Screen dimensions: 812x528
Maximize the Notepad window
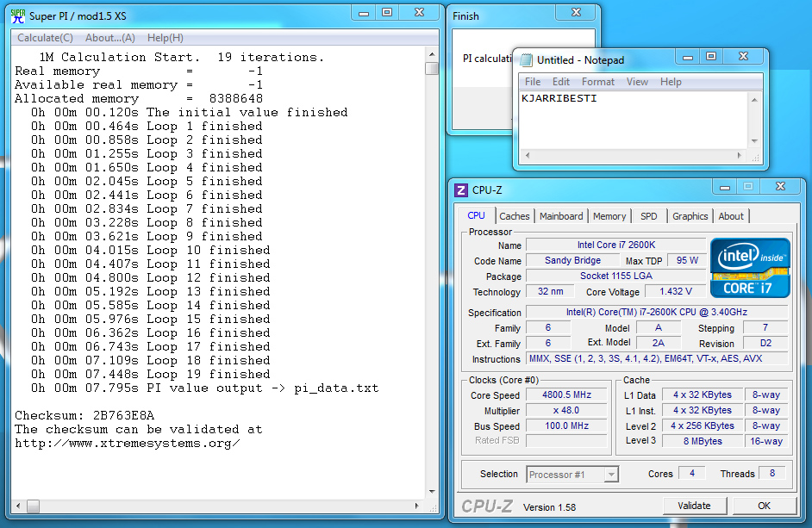pos(711,57)
